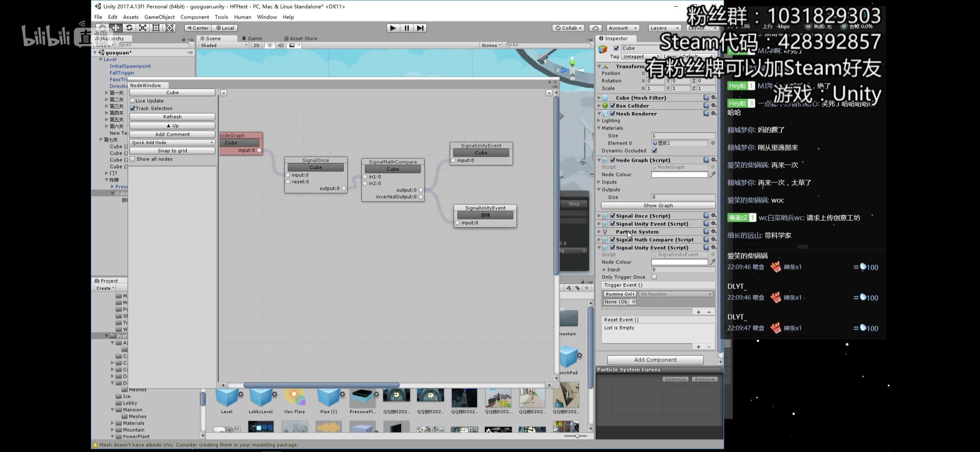Viewport: 980px width, 452px height.
Task: Click the Refresh button in NodeWindow
Action: tap(172, 117)
